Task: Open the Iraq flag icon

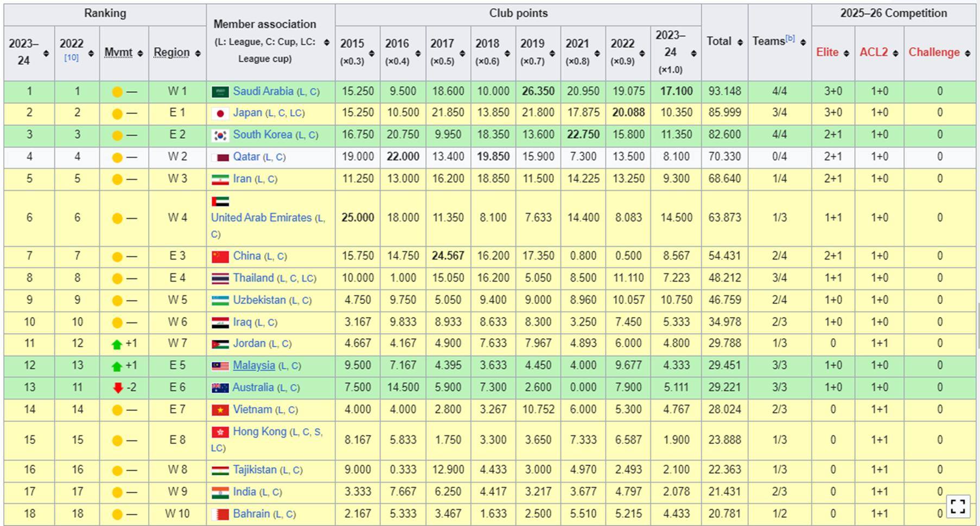Action: point(220,322)
